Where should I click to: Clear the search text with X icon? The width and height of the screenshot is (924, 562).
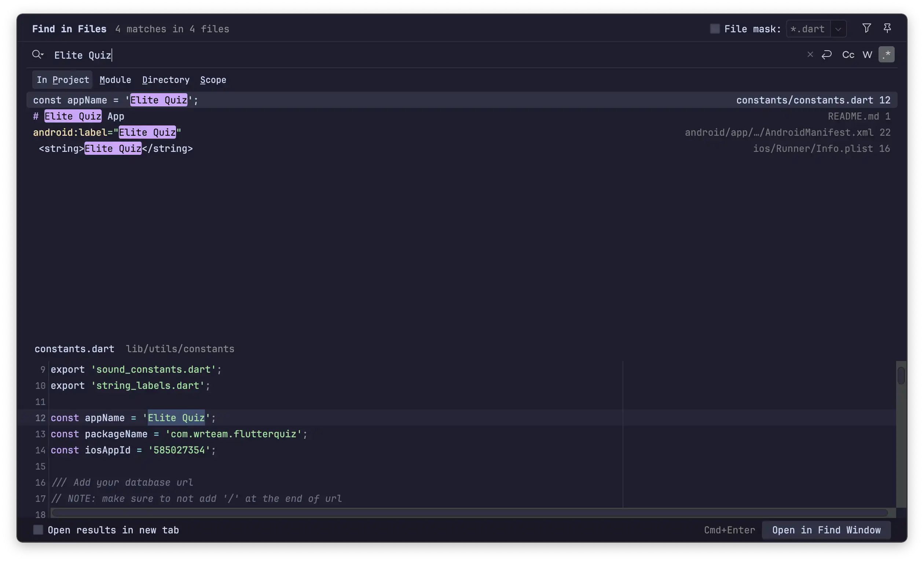pos(810,55)
